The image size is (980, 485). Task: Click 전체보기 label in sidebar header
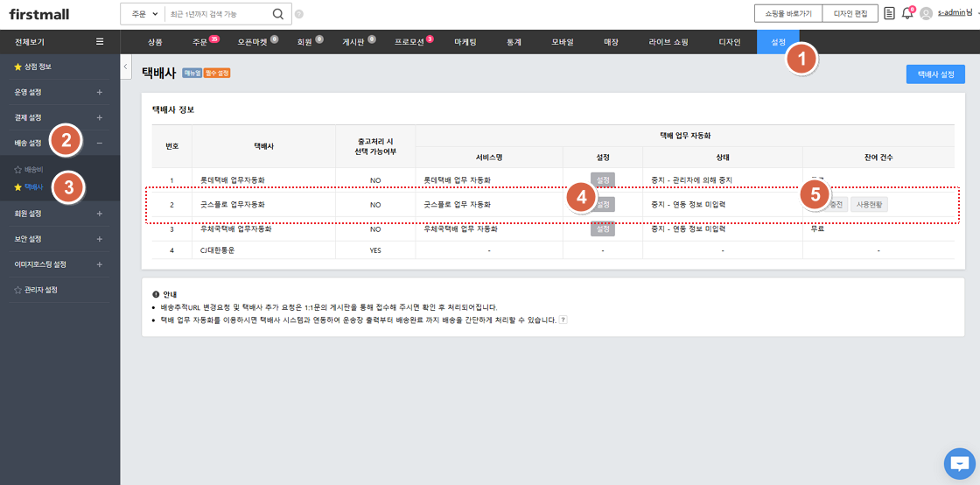[x=30, y=43]
